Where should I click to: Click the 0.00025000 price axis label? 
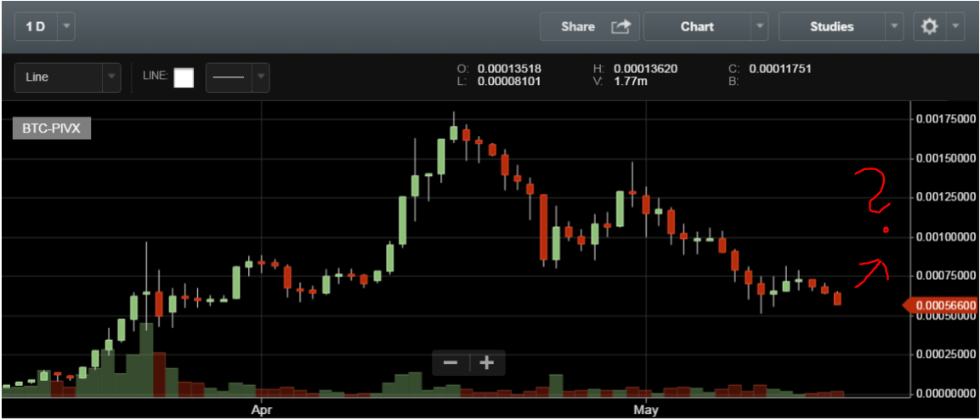pyautogui.click(x=945, y=355)
